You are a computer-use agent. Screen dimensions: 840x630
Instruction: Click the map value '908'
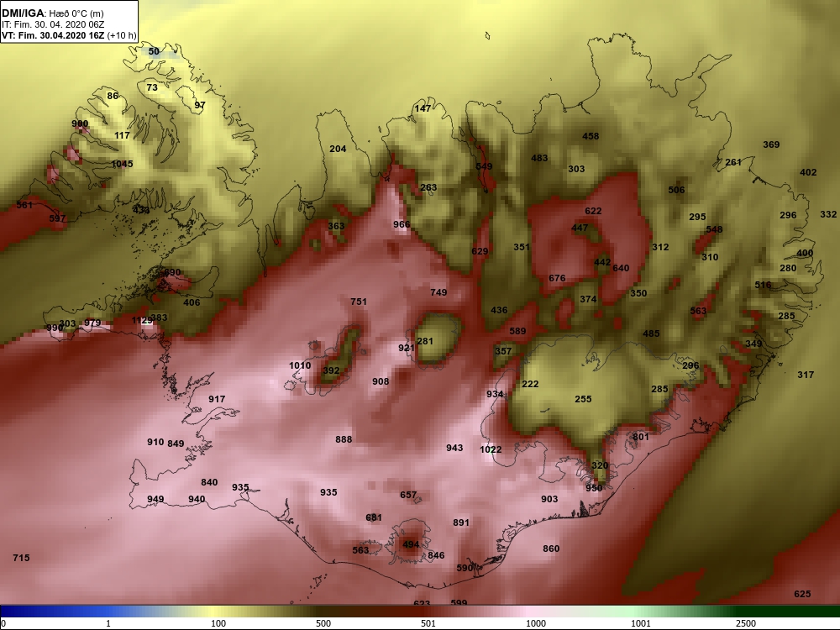(381, 381)
